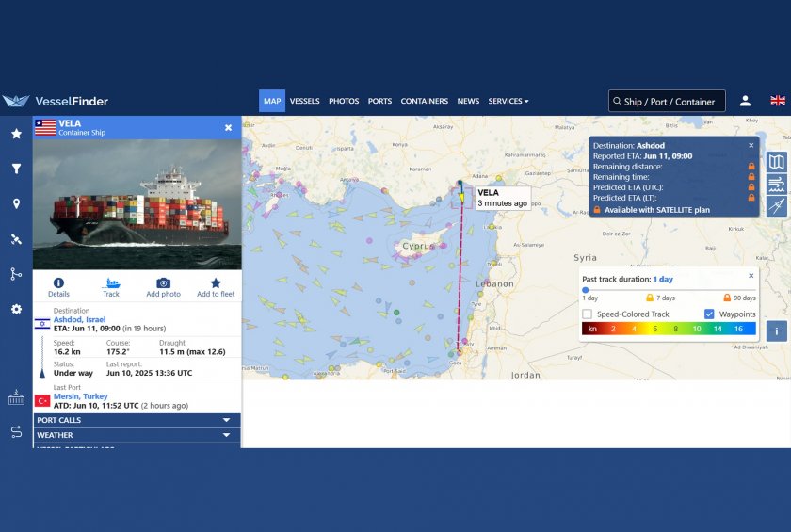Click last report 'Jun 10, 2025 13:36 UTC'

click(149, 373)
